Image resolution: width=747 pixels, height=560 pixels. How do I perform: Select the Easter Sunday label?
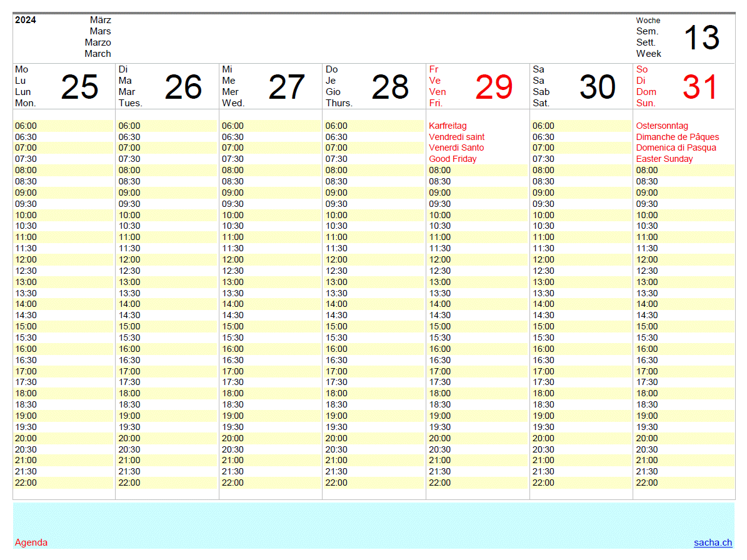click(664, 159)
